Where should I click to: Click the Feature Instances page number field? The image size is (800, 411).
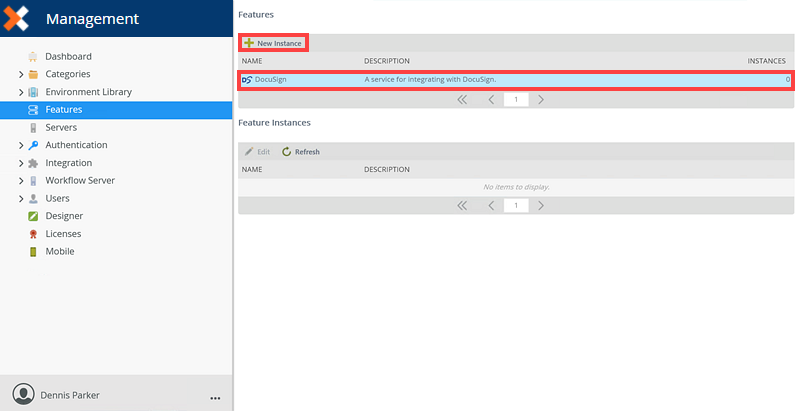pos(516,206)
